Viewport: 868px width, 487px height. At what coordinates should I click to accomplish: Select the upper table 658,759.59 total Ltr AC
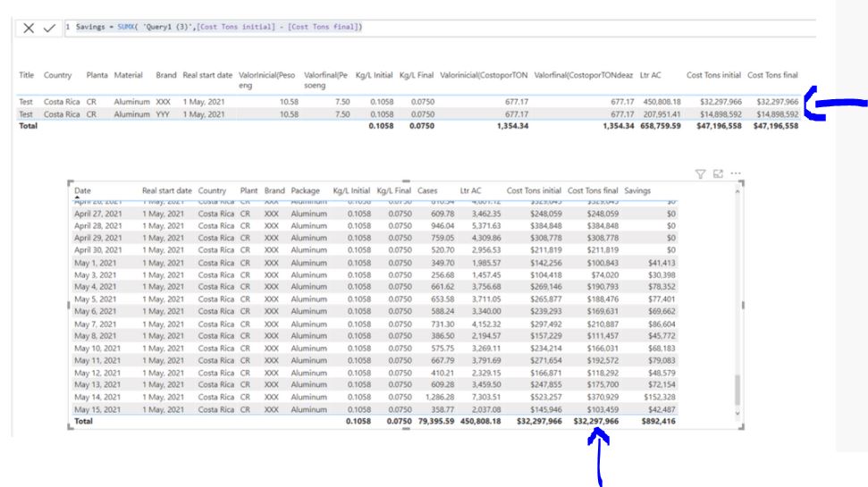[x=661, y=126]
